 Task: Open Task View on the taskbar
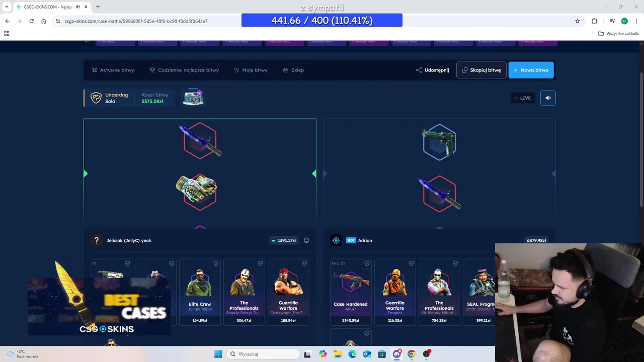point(307,354)
